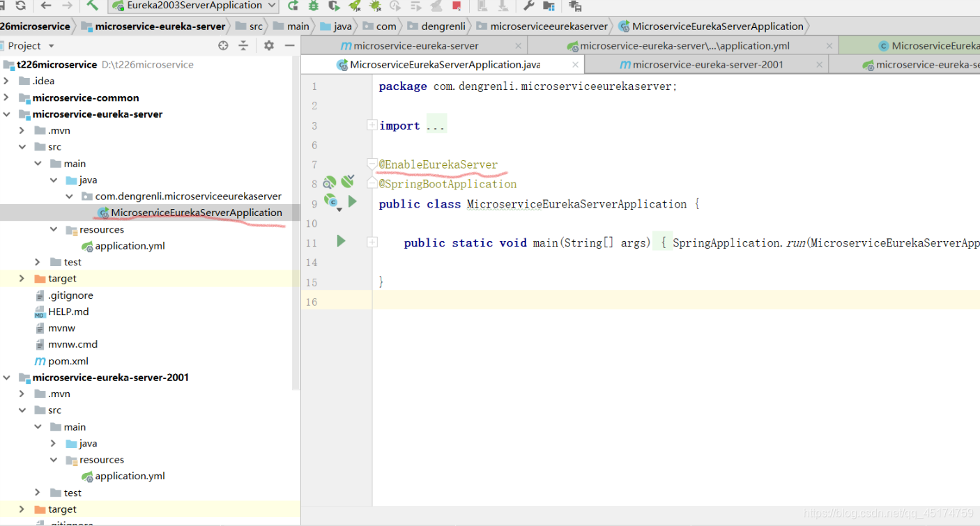The height and width of the screenshot is (526, 980).
Task: Run the selected configuration from the toolbar
Action: (293, 6)
